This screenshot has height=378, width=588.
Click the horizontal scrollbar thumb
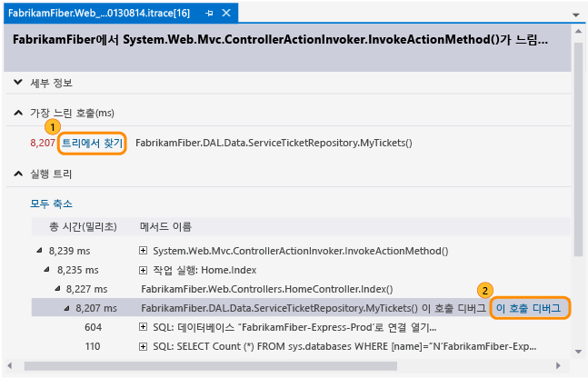210,365
